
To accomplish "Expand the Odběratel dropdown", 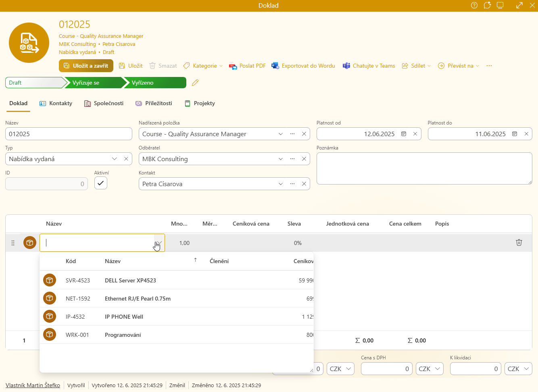I will click(x=281, y=159).
